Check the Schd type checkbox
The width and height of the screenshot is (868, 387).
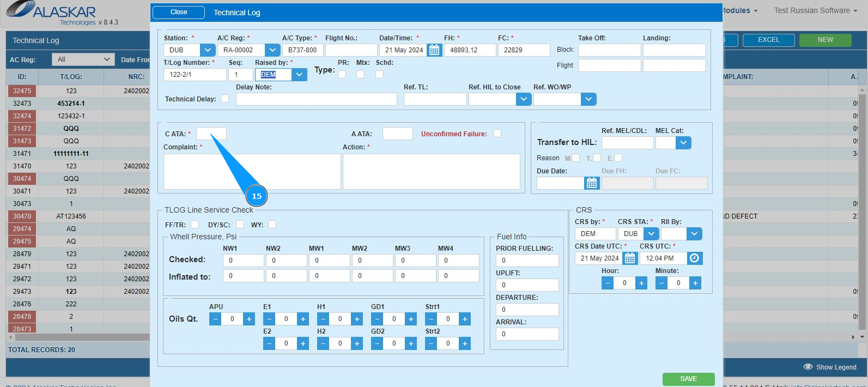coord(379,74)
